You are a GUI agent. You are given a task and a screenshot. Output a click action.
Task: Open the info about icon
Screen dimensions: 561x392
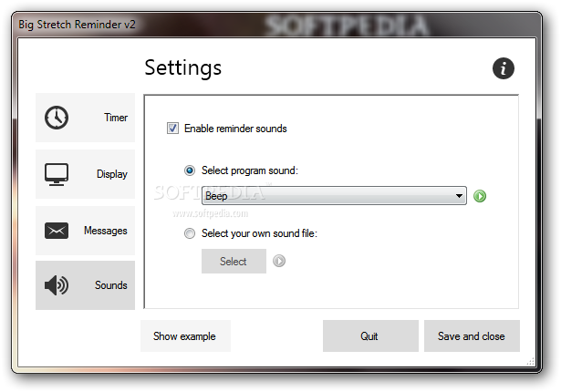tap(503, 68)
